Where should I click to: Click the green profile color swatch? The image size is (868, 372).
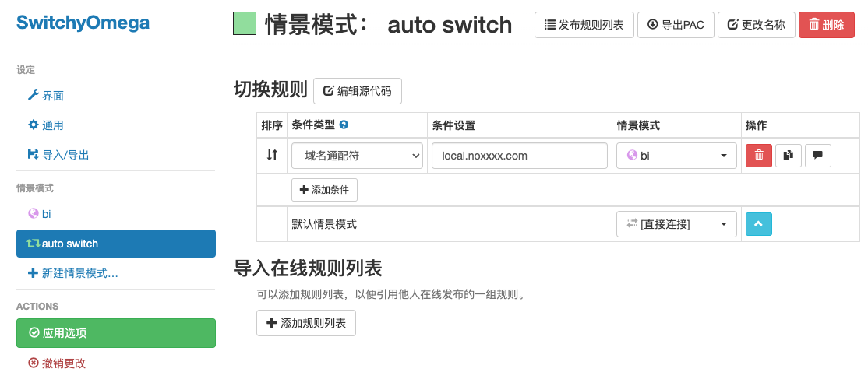pos(245,24)
